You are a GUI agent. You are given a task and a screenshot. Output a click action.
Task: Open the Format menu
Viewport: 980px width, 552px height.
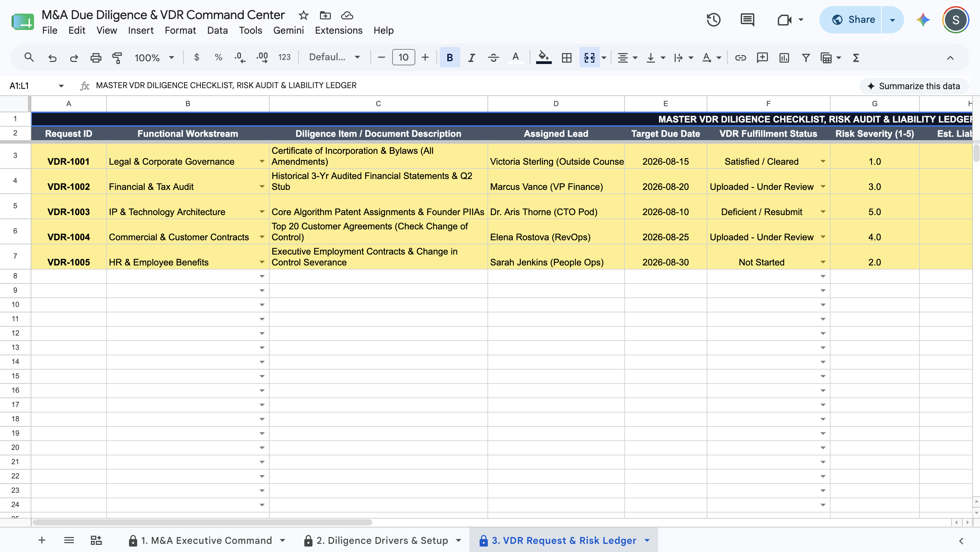click(x=180, y=30)
